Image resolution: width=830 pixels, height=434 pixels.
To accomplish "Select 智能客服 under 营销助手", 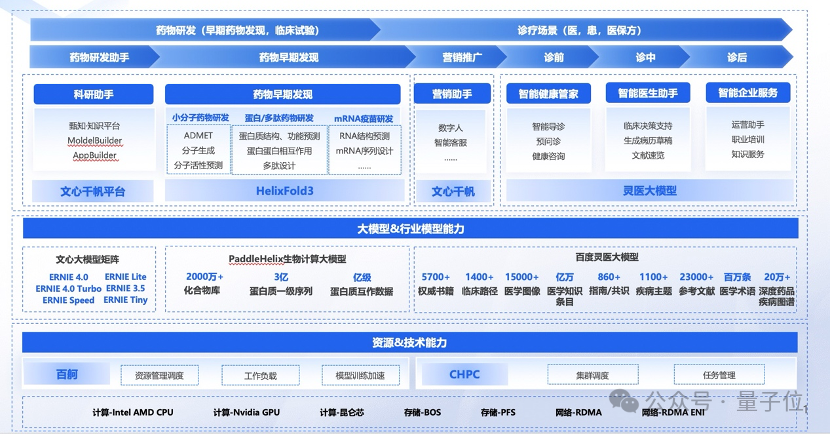I will pyautogui.click(x=450, y=142).
